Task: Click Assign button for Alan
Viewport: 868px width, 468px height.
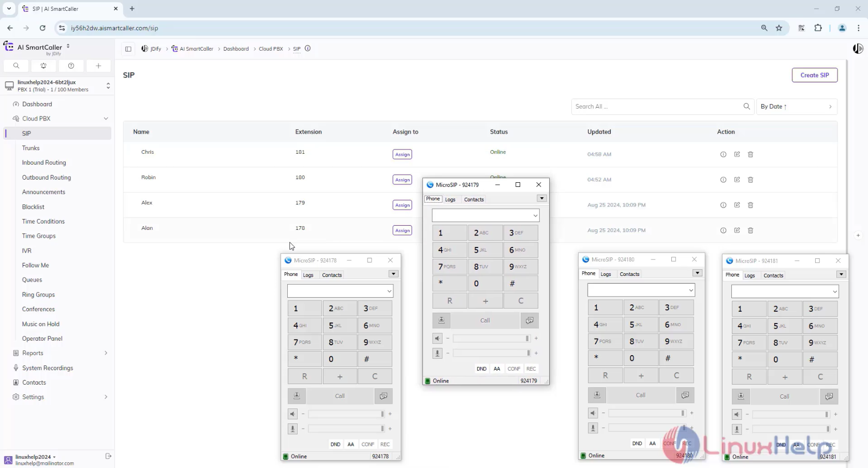Action: 402,230
